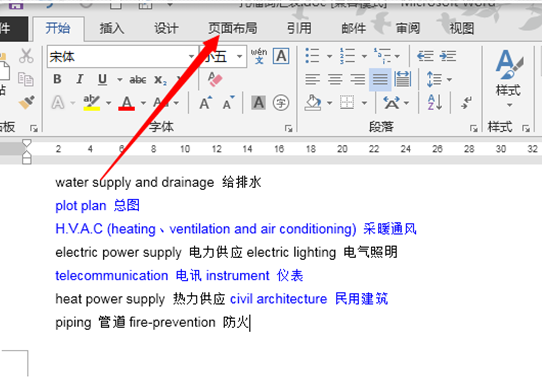Screen dimensions: 542x377
Task: Click the Copy icon in clipboard group
Action: pos(26,79)
